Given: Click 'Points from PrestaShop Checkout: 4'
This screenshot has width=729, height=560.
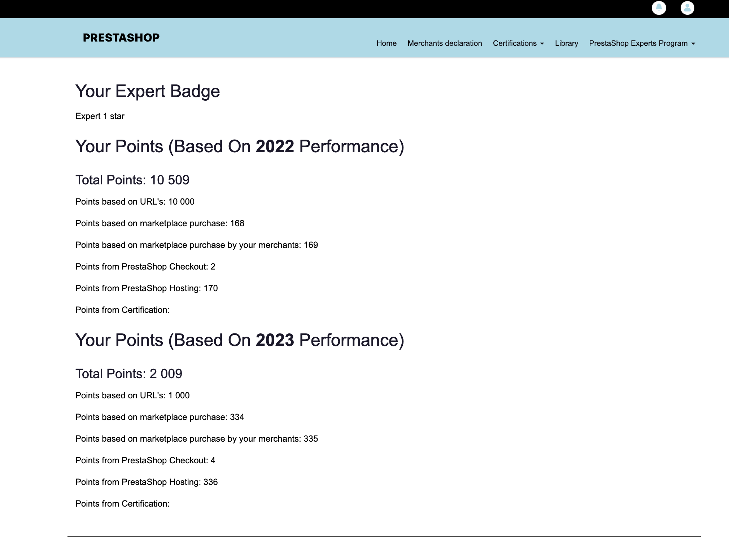Looking at the screenshot, I should (x=145, y=460).
